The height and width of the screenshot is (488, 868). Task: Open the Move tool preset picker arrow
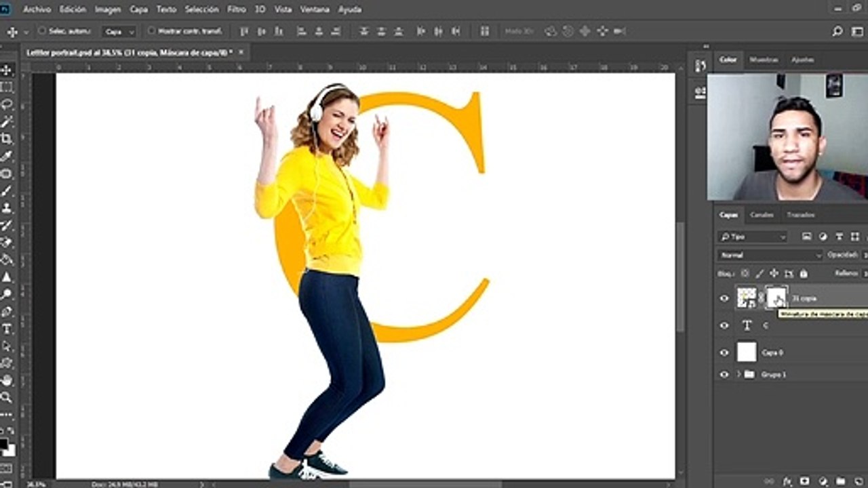(26, 32)
